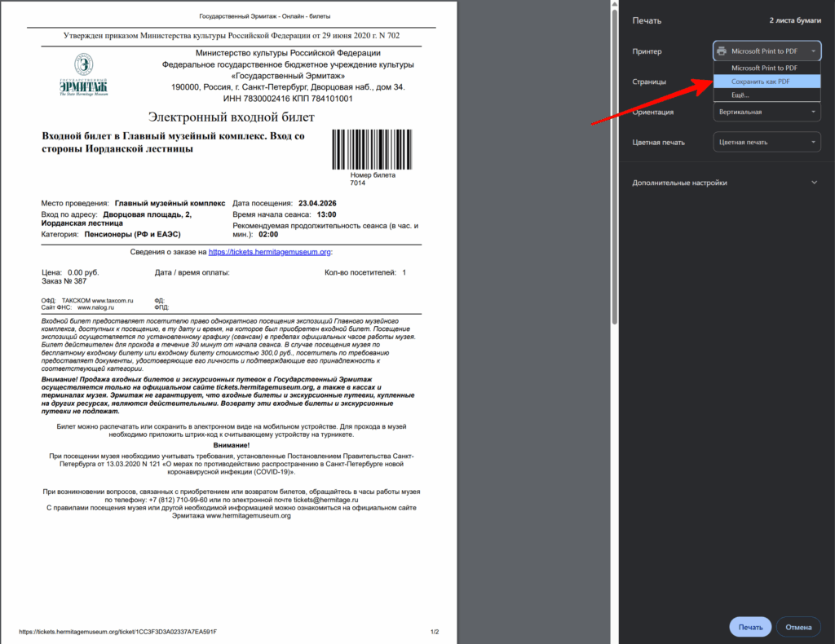Click the 'Отмена' button
Screen dimensions: 835x644
coord(798,627)
